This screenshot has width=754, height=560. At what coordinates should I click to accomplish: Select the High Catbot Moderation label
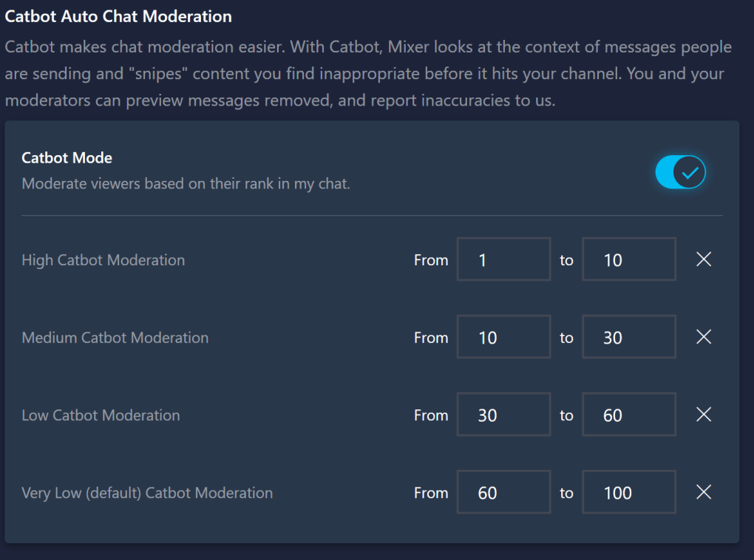(103, 260)
